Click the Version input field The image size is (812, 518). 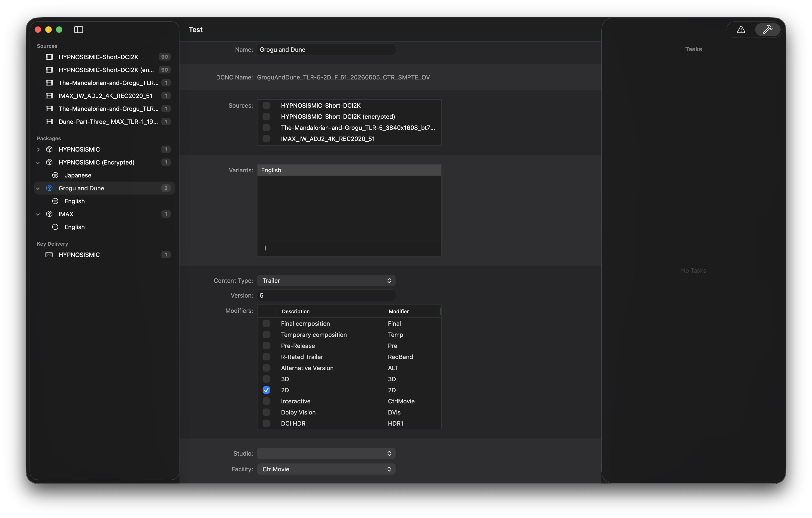(x=326, y=295)
